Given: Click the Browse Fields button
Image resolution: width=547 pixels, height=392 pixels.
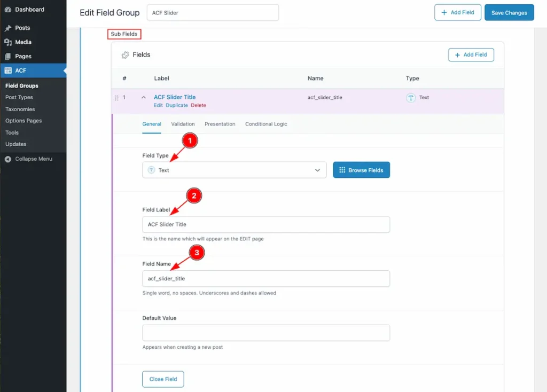Looking at the screenshot, I should tap(361, 170).
